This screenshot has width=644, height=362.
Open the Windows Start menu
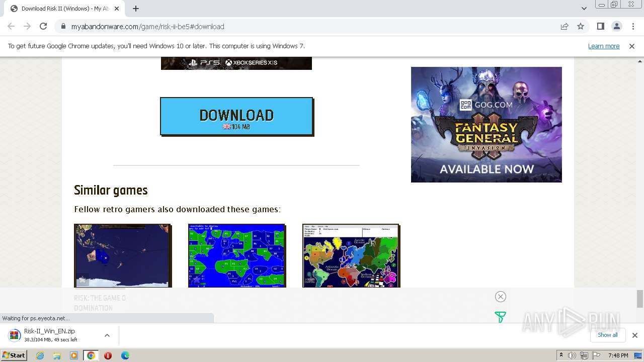coord(14,355)
